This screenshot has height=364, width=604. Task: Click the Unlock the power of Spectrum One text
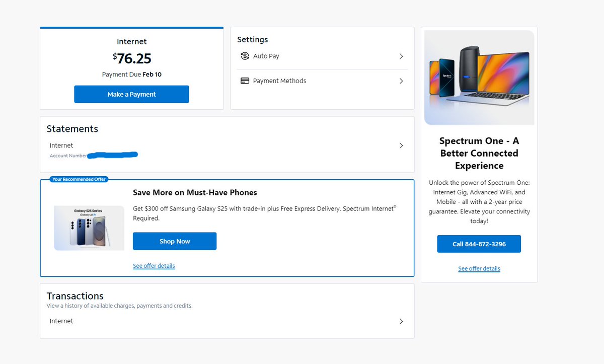click(479, 202)
